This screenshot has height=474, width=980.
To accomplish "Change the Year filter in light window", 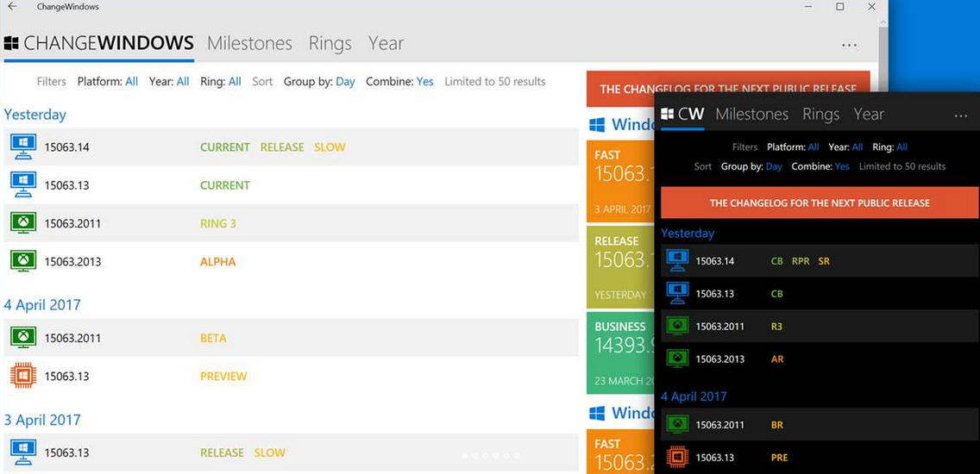I will pos(169,82).
